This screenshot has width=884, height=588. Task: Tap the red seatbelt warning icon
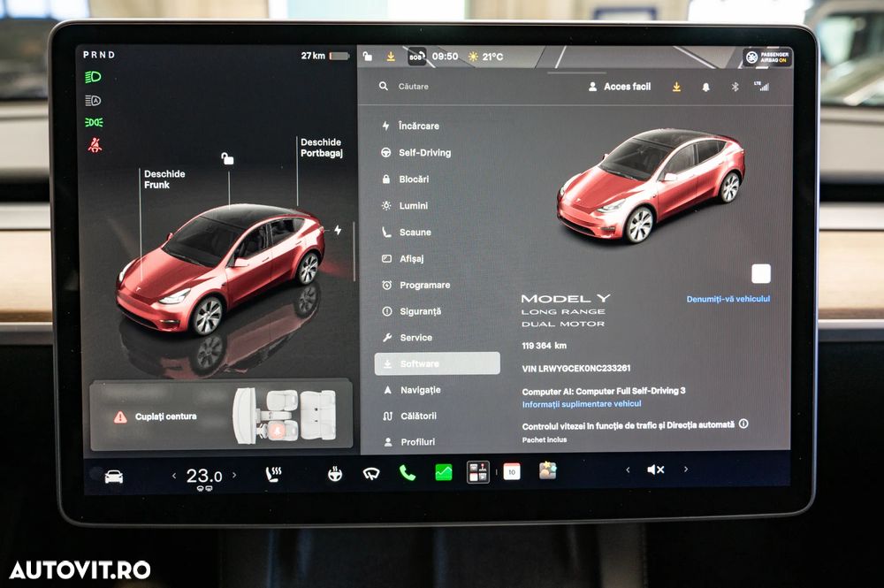click(x=95, y=145)
